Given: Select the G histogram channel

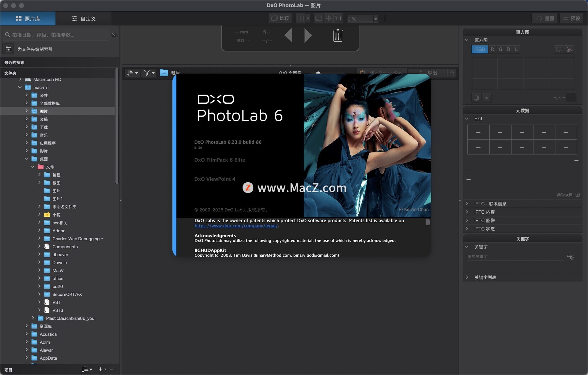Looking at the screenshot, I should pos(500,49).
